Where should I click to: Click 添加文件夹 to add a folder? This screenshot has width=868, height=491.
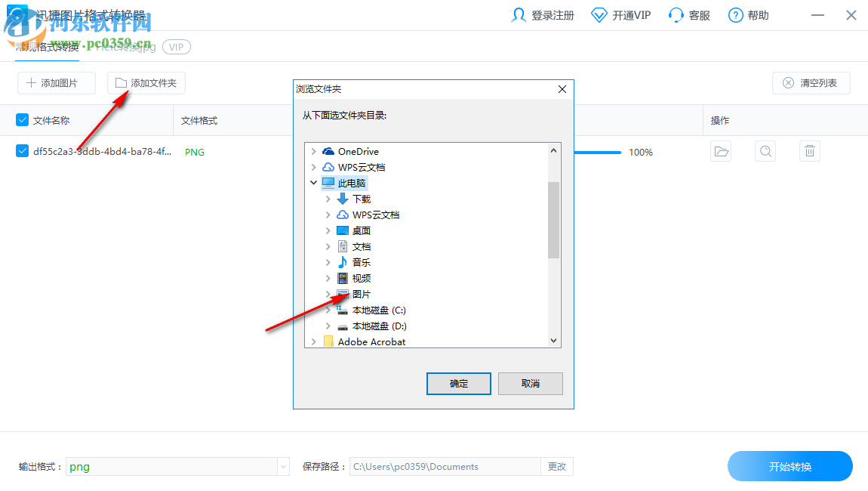(146, 83)
